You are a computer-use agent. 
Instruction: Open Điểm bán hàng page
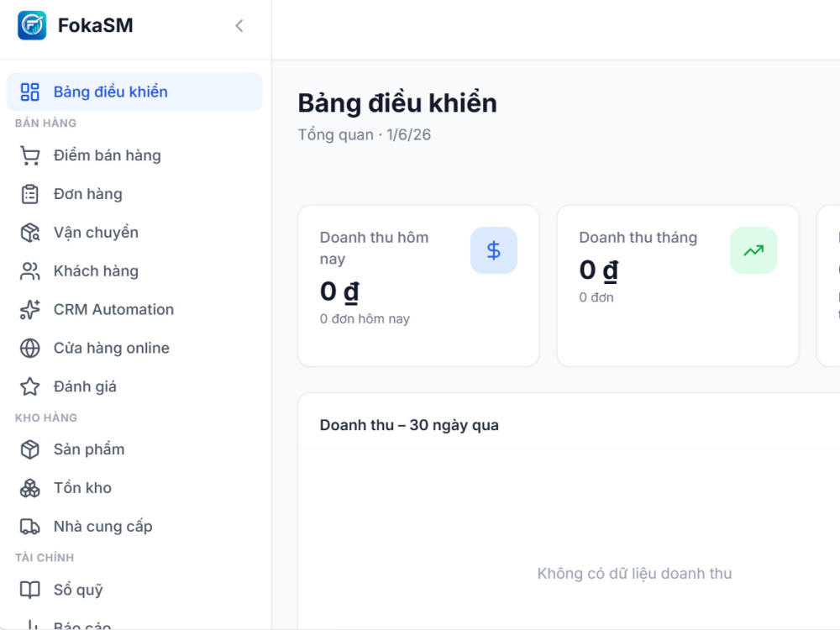pyautogui.click(x=134, y=155)
